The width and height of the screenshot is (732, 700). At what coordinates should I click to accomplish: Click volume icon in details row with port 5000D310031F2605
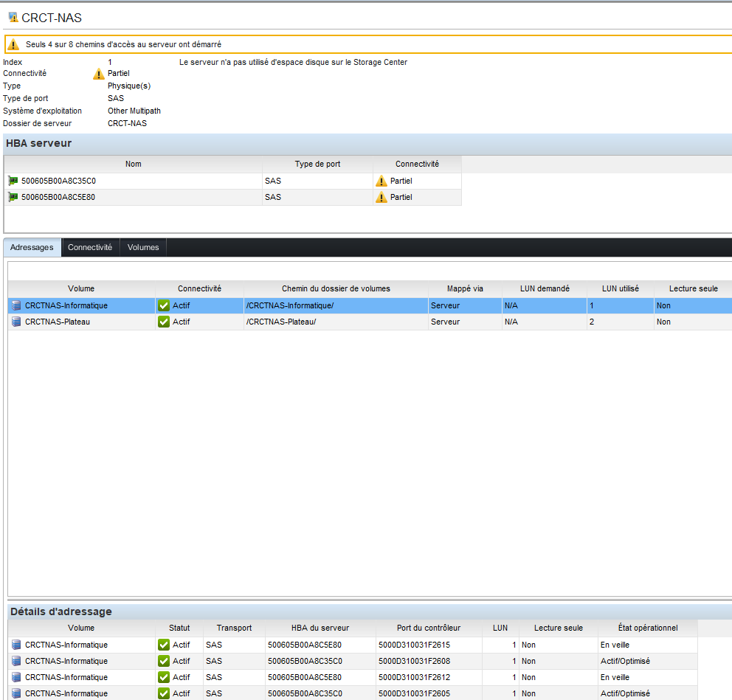16,693
